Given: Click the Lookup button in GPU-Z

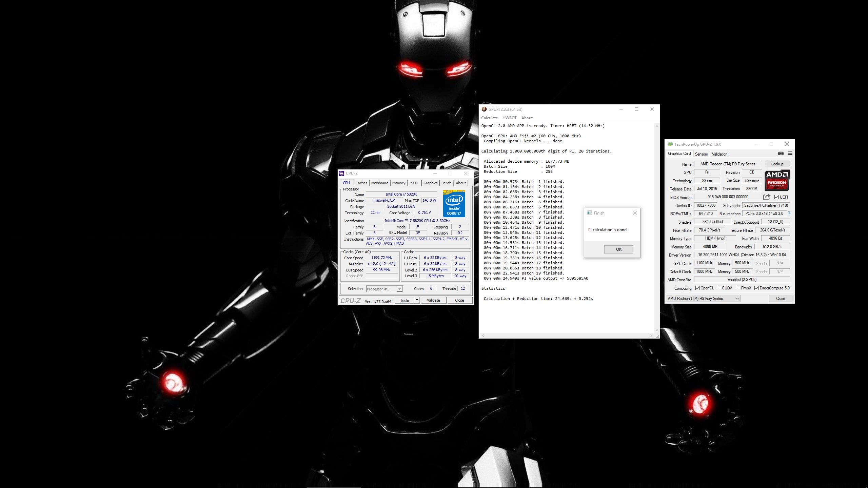Looking at the screenshot, I should [777, 164].
